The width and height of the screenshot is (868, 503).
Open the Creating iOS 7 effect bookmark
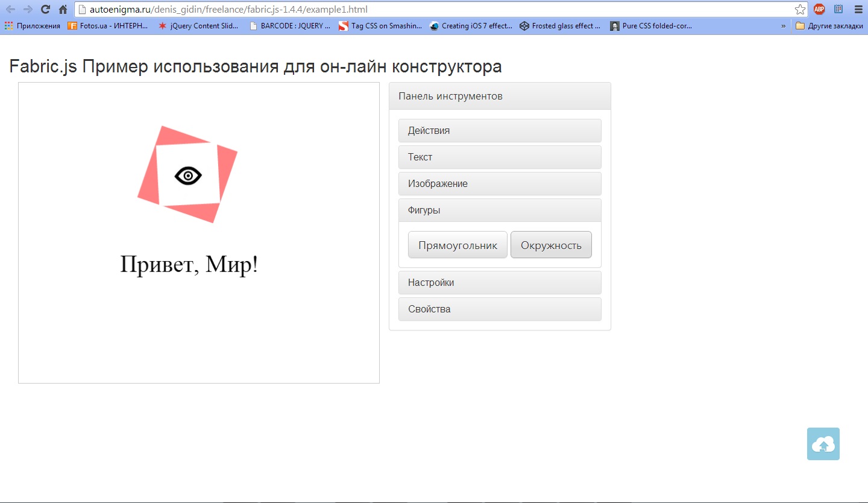[x=471, y=26]
